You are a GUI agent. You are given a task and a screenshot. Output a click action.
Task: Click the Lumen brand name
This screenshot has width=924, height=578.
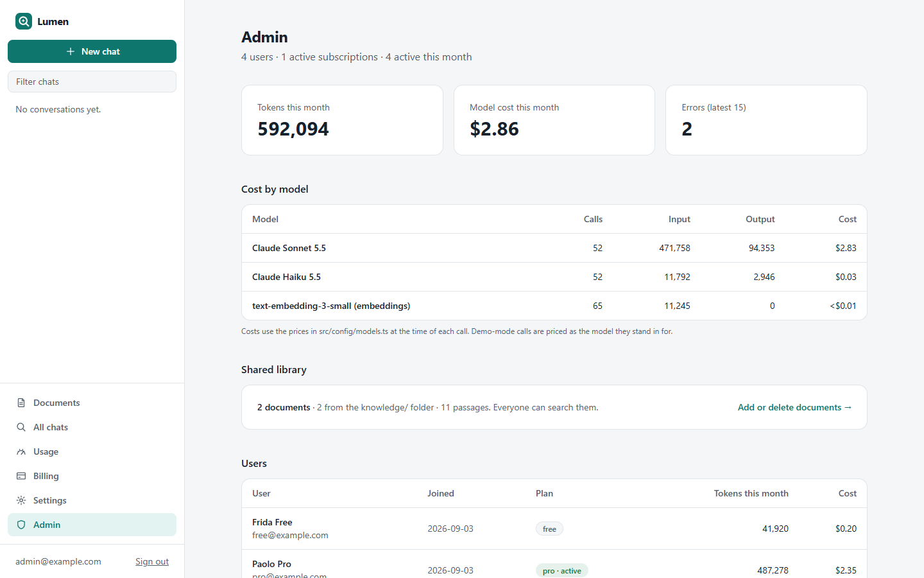pyautogui.click(x=53, y=21)
